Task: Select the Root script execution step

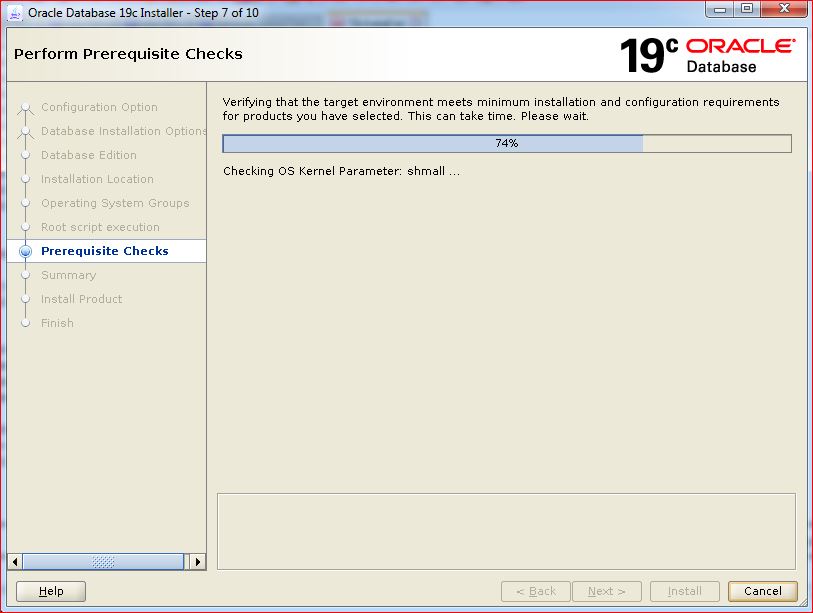Action: (x=100, y=227)
